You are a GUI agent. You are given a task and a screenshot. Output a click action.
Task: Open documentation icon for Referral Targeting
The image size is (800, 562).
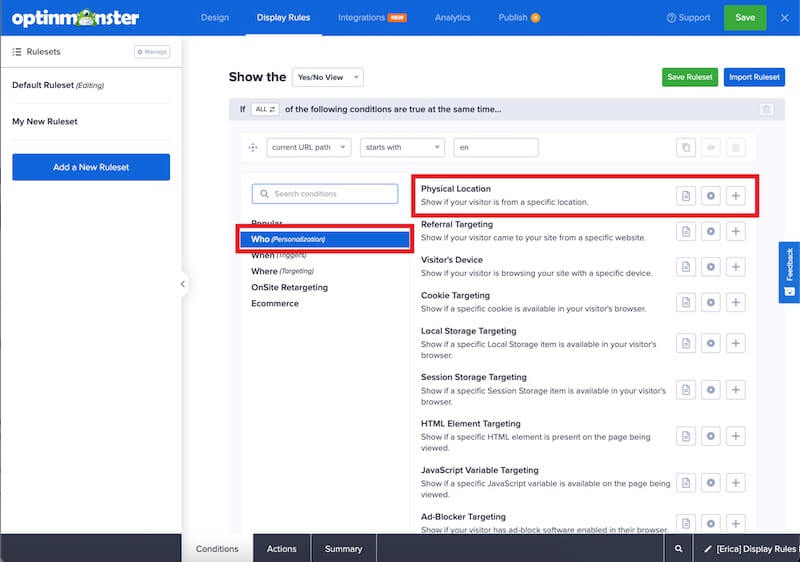tap(686, 232)
